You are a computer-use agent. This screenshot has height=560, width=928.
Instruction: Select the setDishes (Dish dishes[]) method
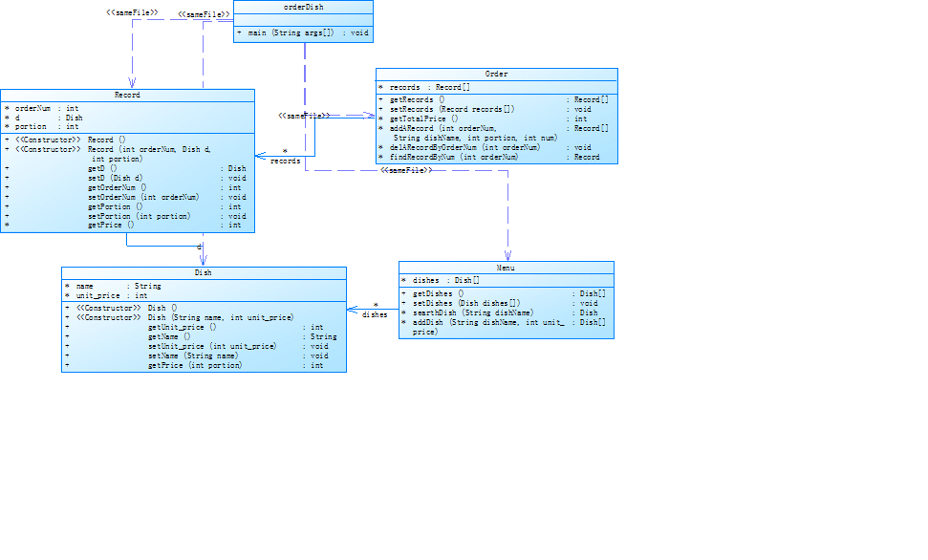pos(504,303)
